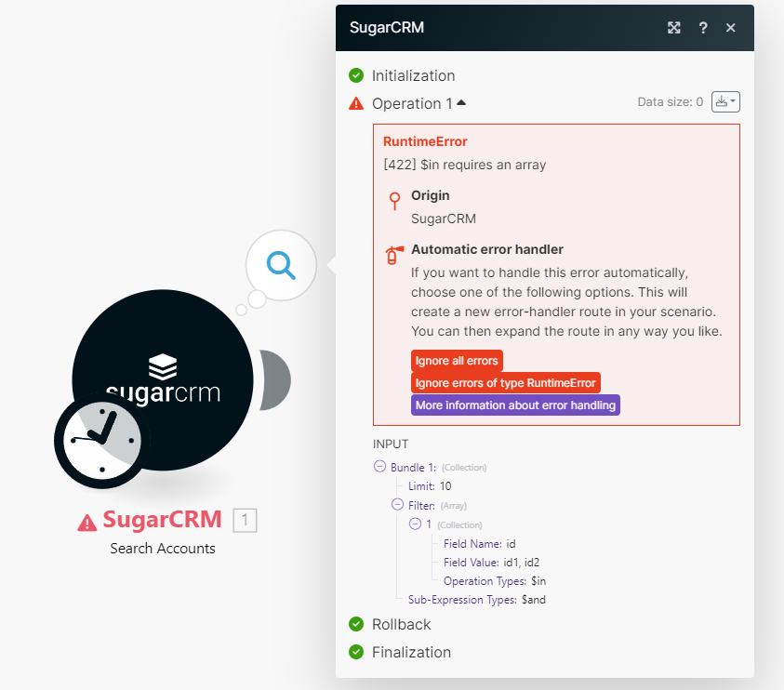Screen dimensions: 784x690
Task: Click the magnifier inspection bubble icon
Action: pyautogui.click(x=281, y=265)
